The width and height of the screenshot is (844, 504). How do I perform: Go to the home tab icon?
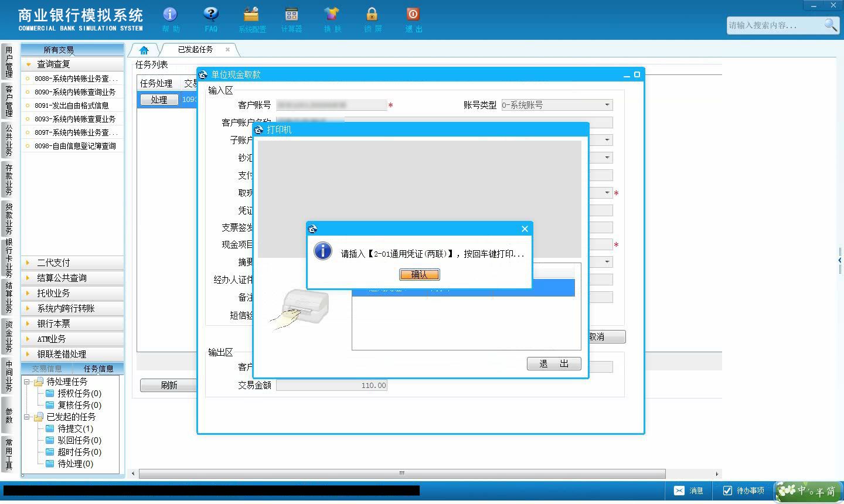(144, 50)
